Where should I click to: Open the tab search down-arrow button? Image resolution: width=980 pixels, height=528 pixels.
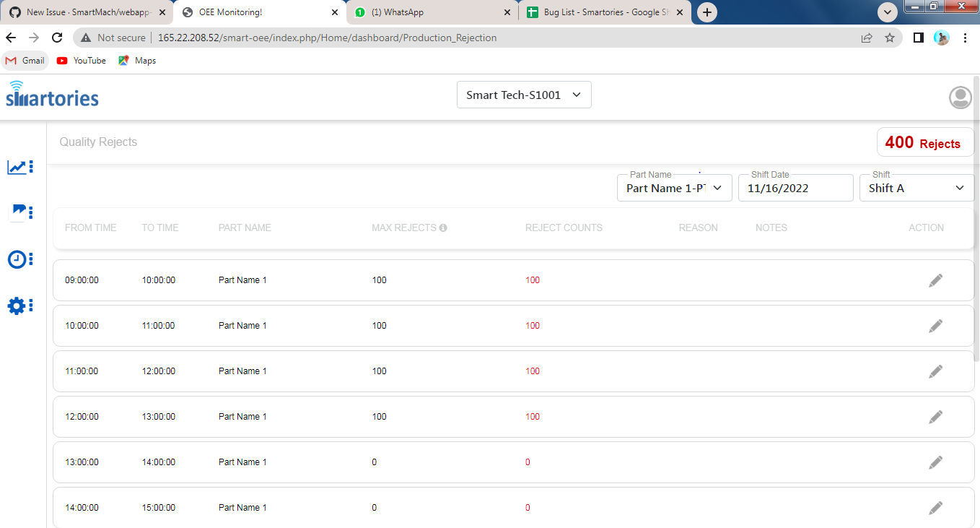point(888,12)
